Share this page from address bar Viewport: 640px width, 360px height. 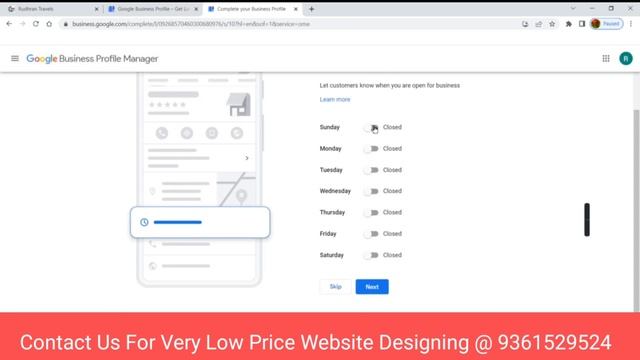tap(539, 24)
